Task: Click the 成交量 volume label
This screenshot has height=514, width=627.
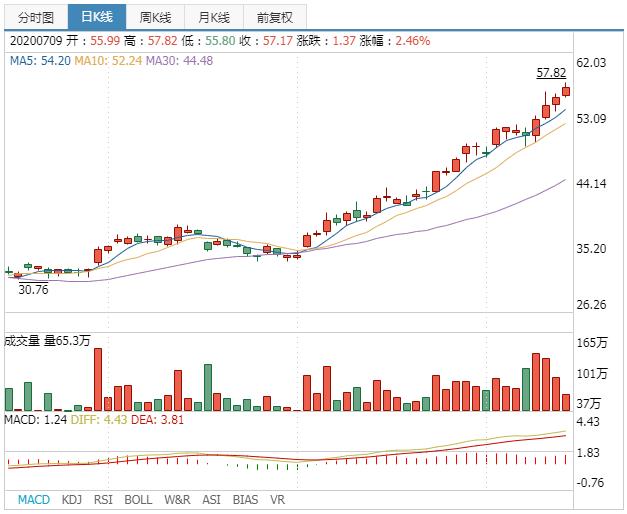Action: click(x=23, y=341)
